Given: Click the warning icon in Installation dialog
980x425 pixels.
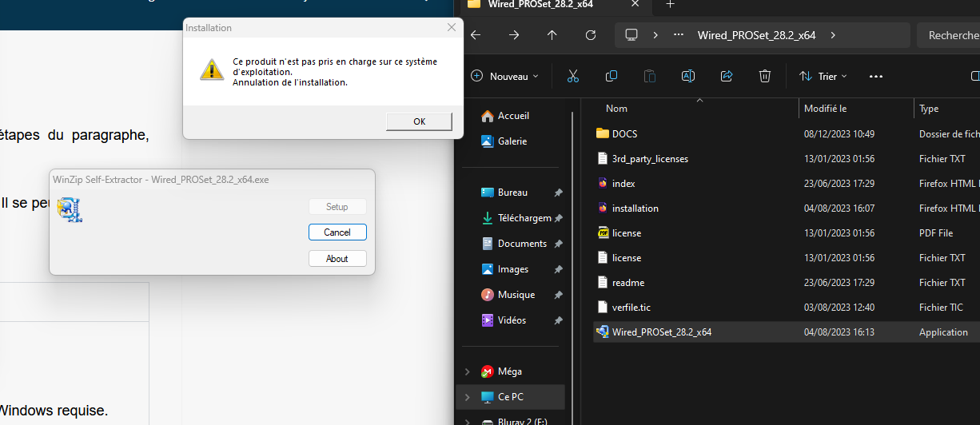Looking at the screenshot, I should [x=212, y=70].
